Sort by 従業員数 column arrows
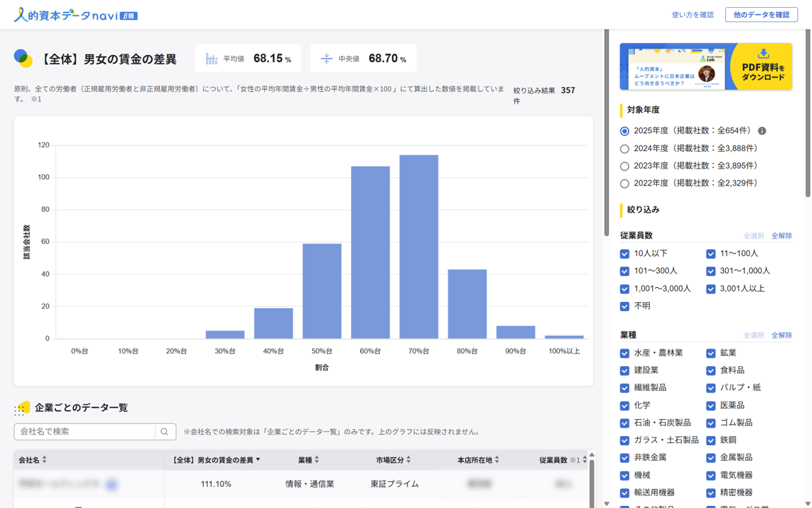 (x=584, y=460)
